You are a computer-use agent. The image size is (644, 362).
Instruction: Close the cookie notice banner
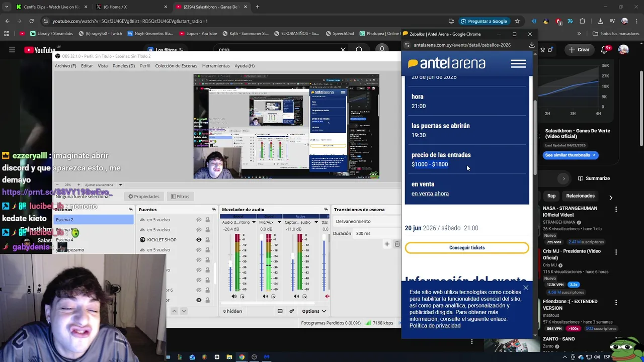click(526, 288)
